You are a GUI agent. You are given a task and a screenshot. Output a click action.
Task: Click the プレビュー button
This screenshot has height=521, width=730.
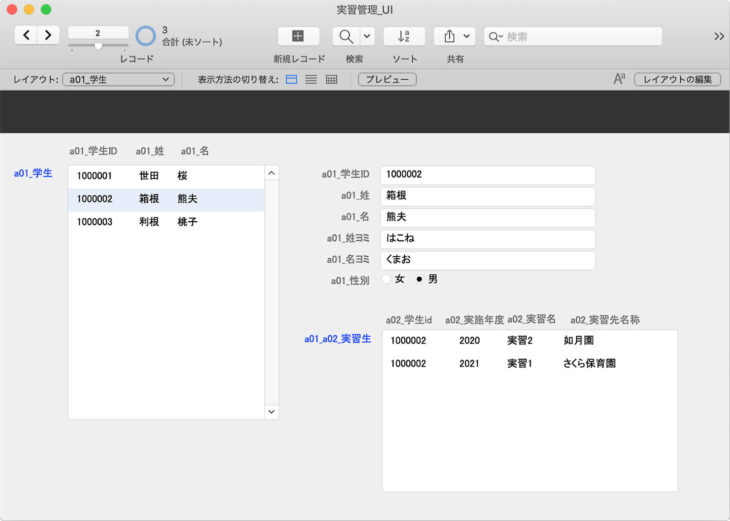pyautogui.click(x=387, y=79)
